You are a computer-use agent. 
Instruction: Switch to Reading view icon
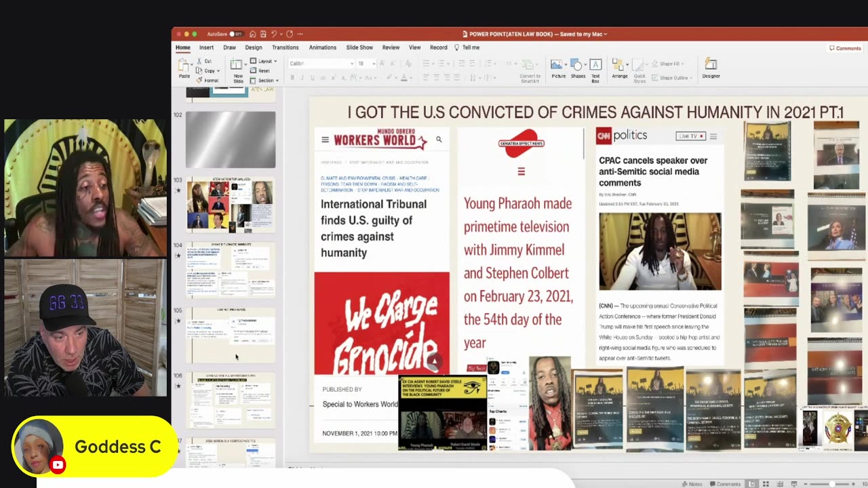(781, 484)
